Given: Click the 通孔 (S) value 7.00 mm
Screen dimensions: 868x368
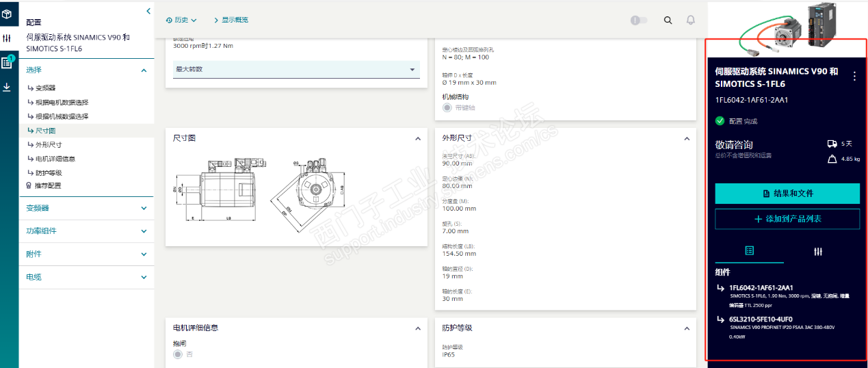Looking at the screenshot, I should (x=456, y=231).
